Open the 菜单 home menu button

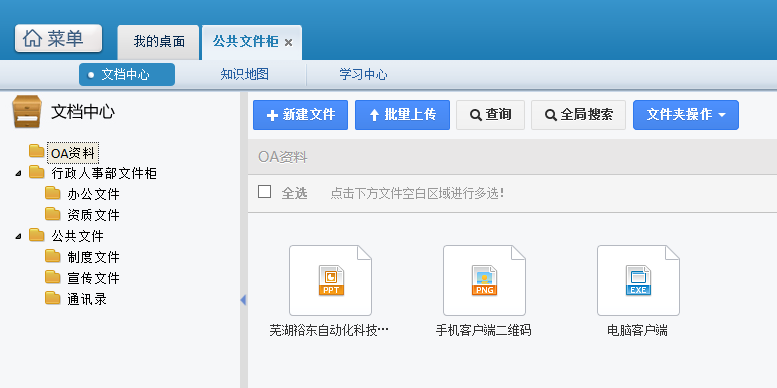pyautogui.click(x=58, y=38)
